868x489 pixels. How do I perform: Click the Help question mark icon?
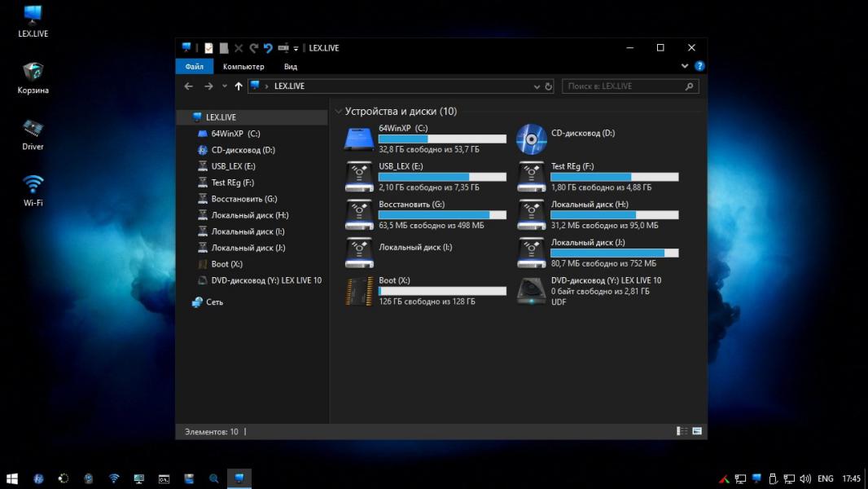(699, 66)
